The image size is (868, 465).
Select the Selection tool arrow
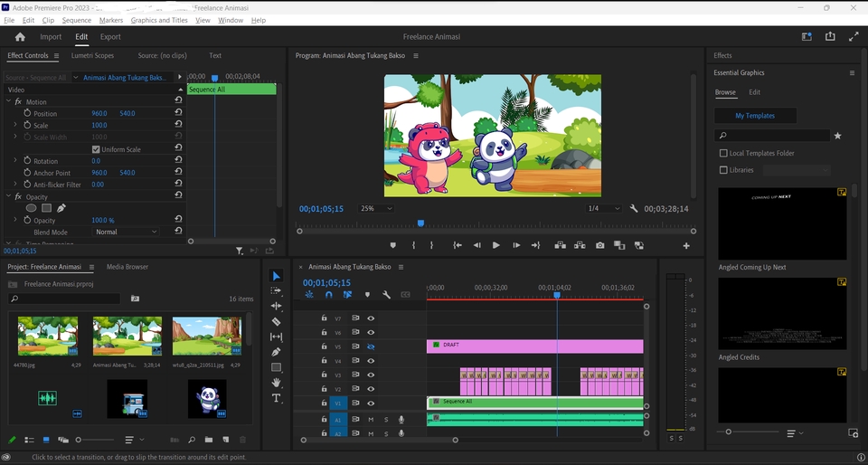(x=277, y=276)
